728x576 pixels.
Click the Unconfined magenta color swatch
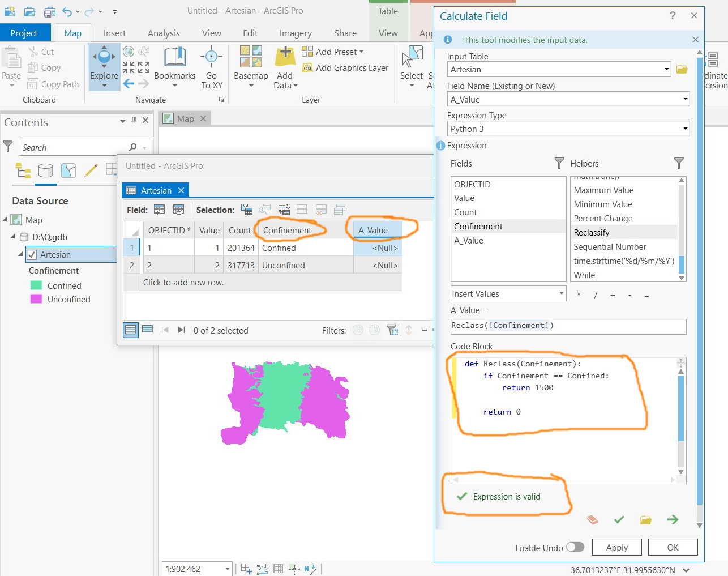point(36,299)
